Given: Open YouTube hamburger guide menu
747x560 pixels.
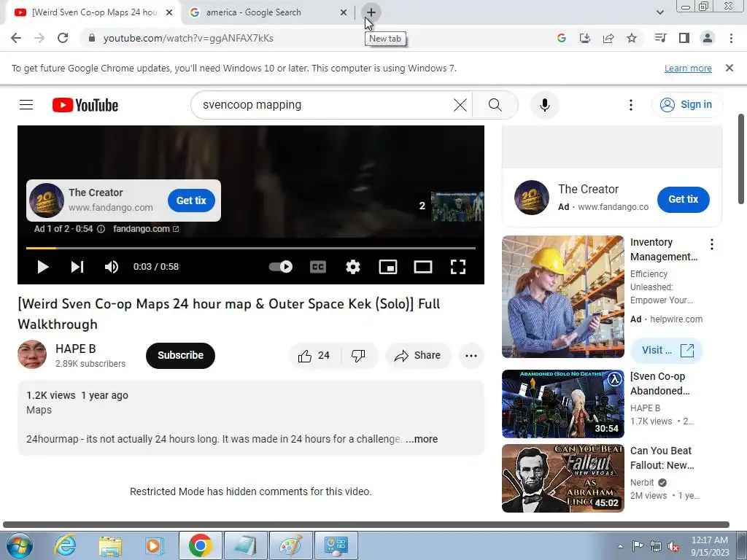Looking at the screenshot, I should tap(26, 105).
